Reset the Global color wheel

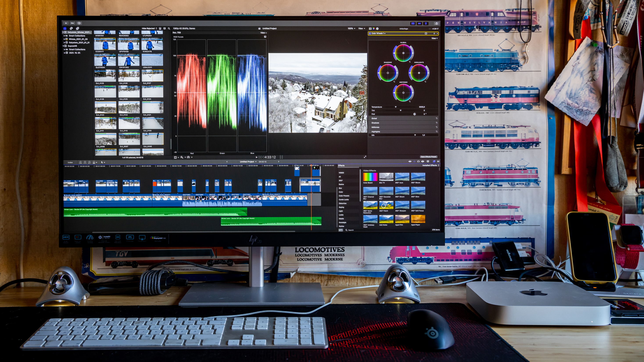[x=410, y=62]
